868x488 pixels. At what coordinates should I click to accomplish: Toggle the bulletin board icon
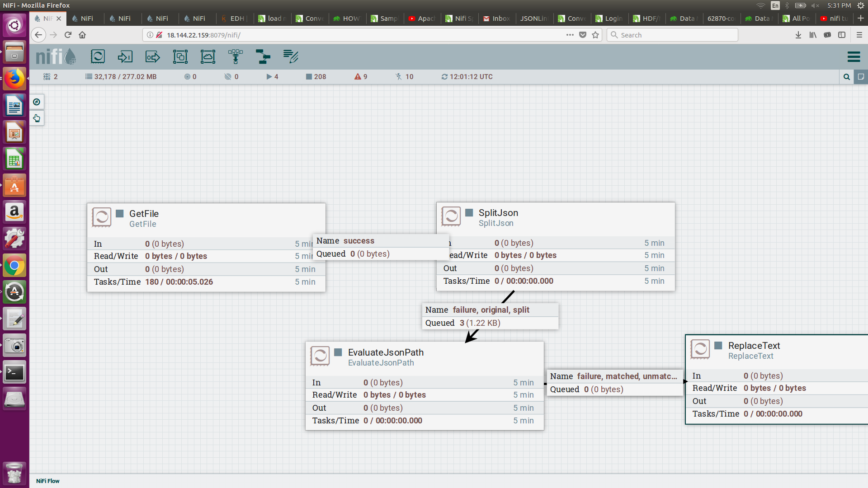click(x=861, y=77)
